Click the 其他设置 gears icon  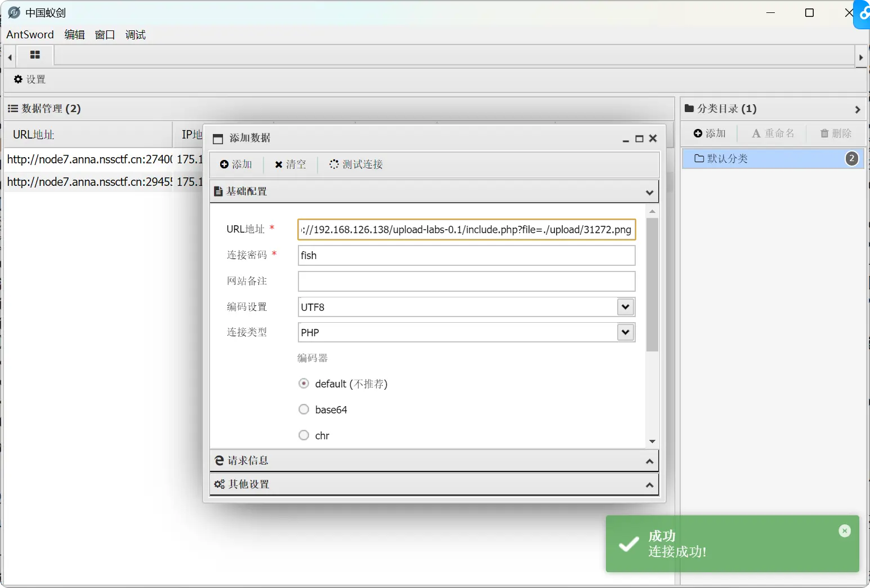click(x=220, y=484)
